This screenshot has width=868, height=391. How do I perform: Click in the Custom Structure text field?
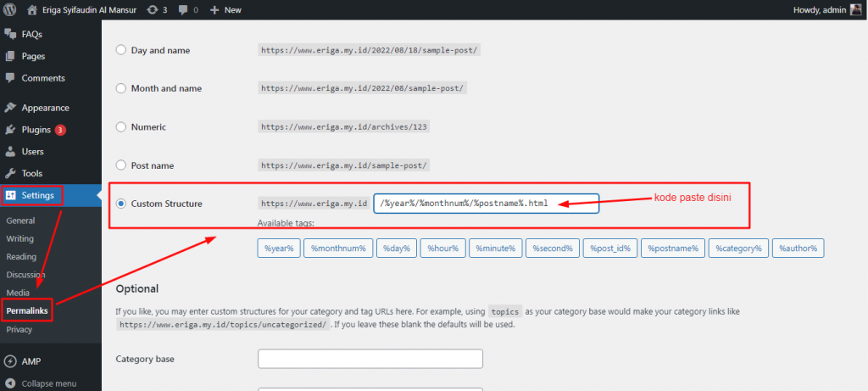pyautogui.click(x=486, y=204)
